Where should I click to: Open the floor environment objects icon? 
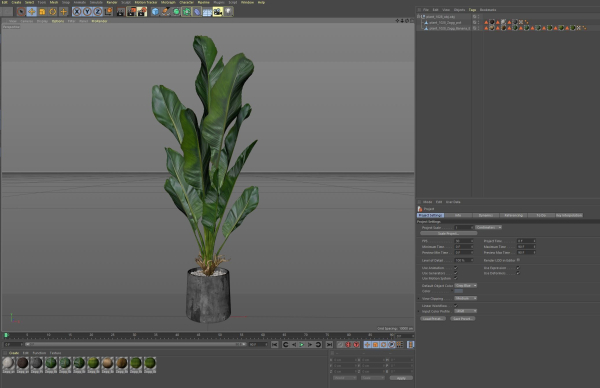[207, 12]
